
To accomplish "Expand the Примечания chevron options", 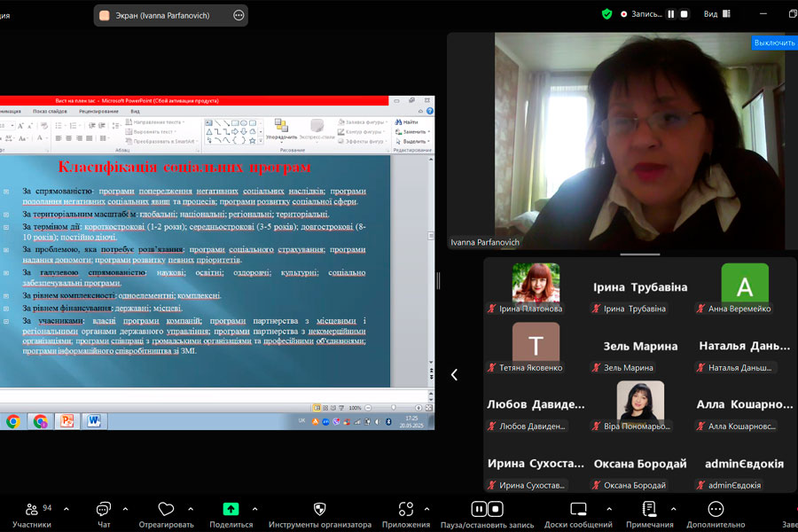I will tap(673, 509).
